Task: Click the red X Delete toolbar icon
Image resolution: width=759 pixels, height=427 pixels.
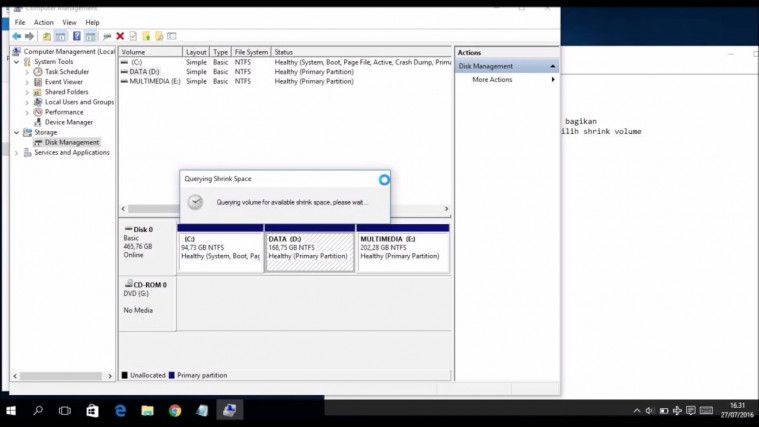Action: coord(120,36)
